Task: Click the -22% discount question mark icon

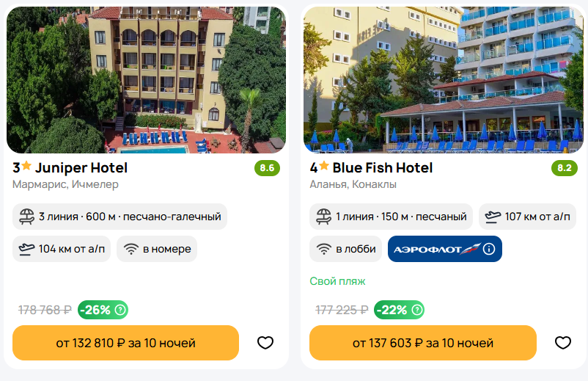Action: pyautogui.click(x=417, y=310)
